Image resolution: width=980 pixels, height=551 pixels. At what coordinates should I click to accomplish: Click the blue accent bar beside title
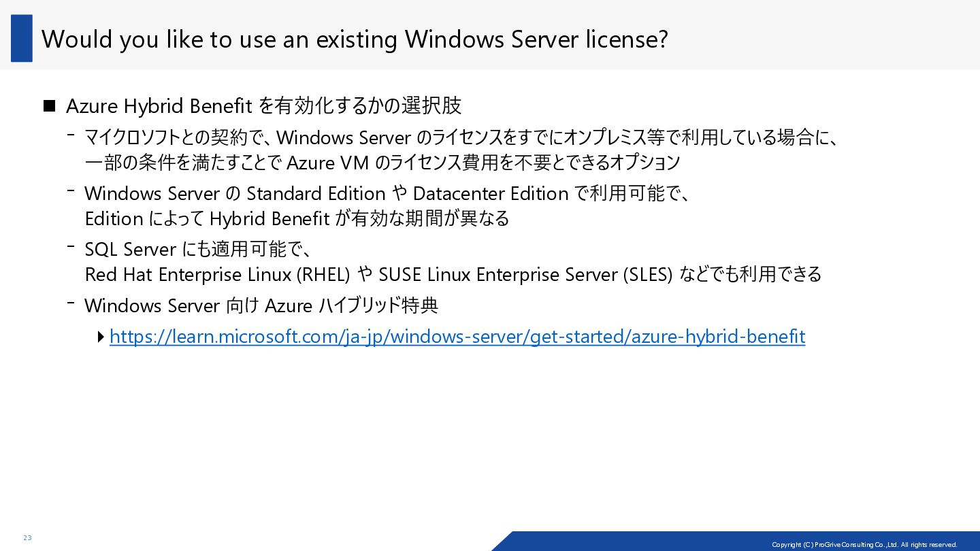pos(22,38)
